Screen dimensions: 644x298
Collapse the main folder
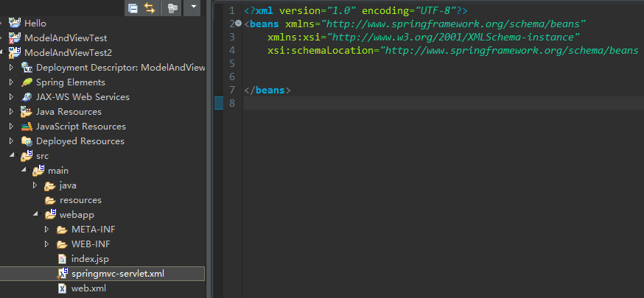pyautogui.click(x=24, y=171)
